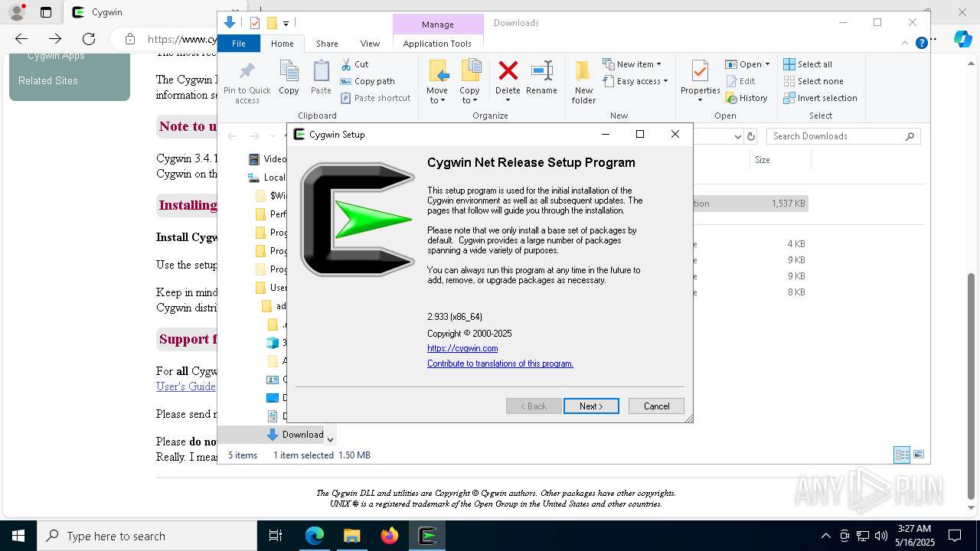Open the Copy to menu
980x551 pixels.
(x=470, y=82)
